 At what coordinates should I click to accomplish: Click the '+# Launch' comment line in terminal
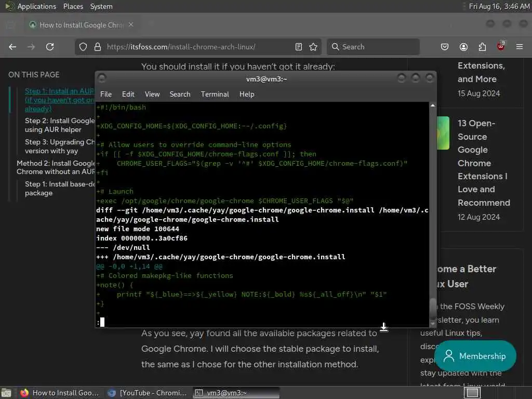pyautogui.click(x=115, y=191)
